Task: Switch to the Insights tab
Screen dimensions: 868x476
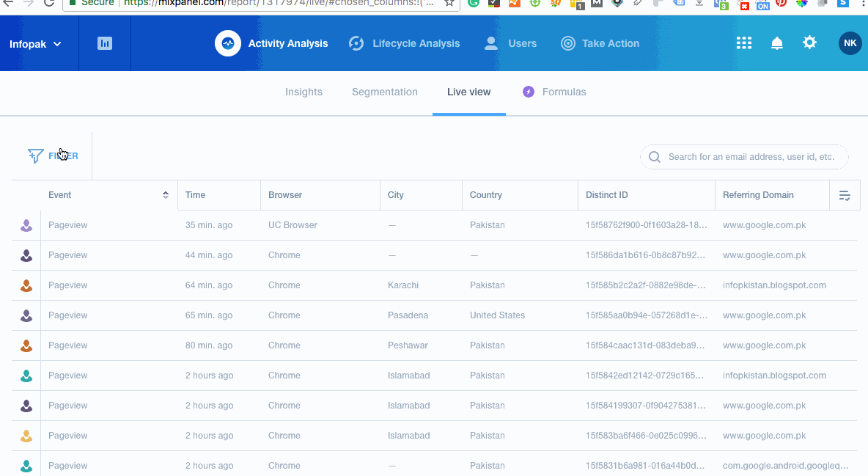Action: pyautogui.click(x=304, y=92)
